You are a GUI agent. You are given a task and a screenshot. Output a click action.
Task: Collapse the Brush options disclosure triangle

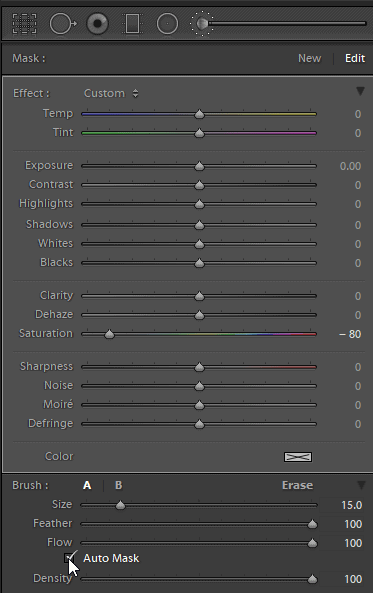point(361,485)
